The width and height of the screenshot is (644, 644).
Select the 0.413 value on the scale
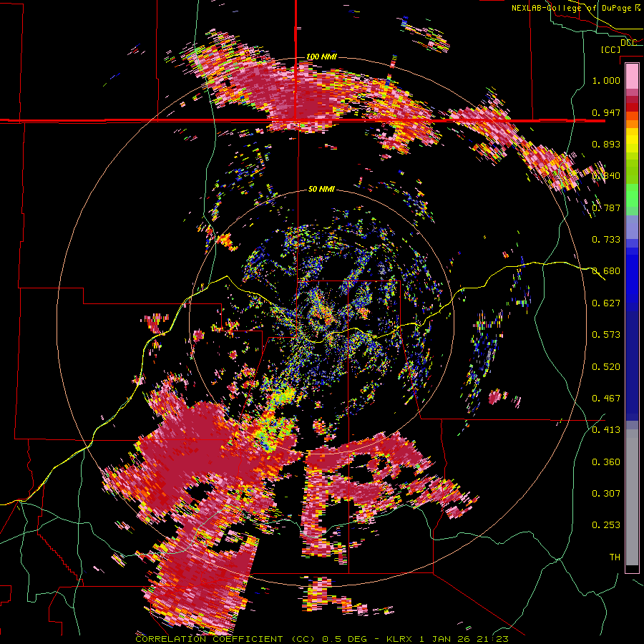[606, 430]
